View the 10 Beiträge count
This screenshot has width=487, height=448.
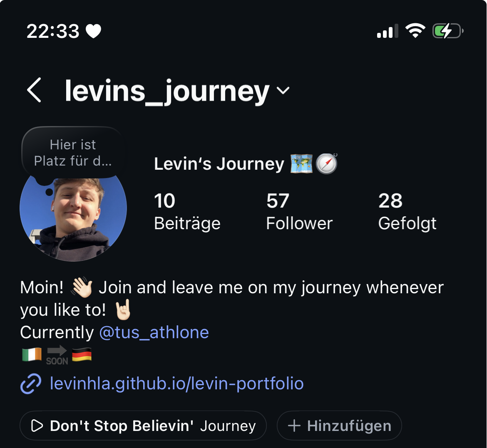tap(187, 211)
